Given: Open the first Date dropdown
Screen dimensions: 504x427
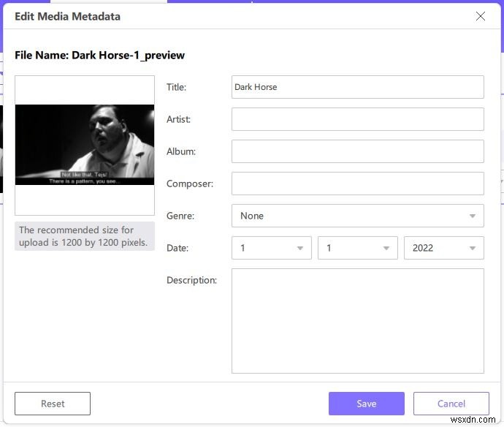Looking at the screenshot, I should 271,248.
